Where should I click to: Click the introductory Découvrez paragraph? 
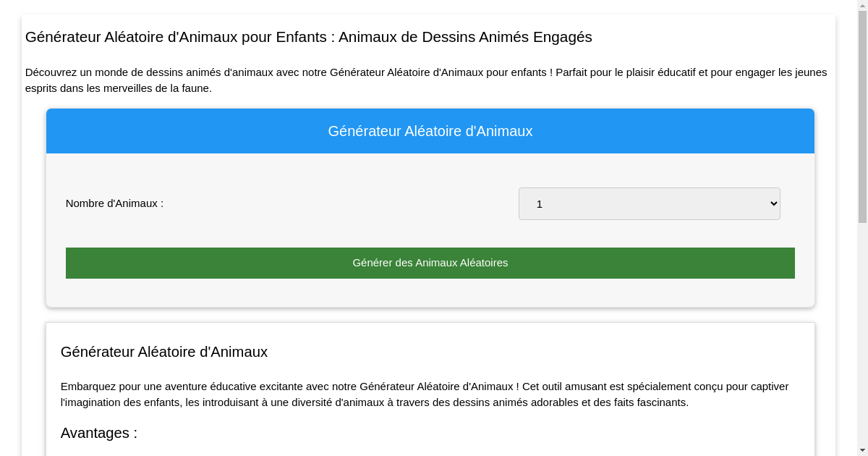426,80
